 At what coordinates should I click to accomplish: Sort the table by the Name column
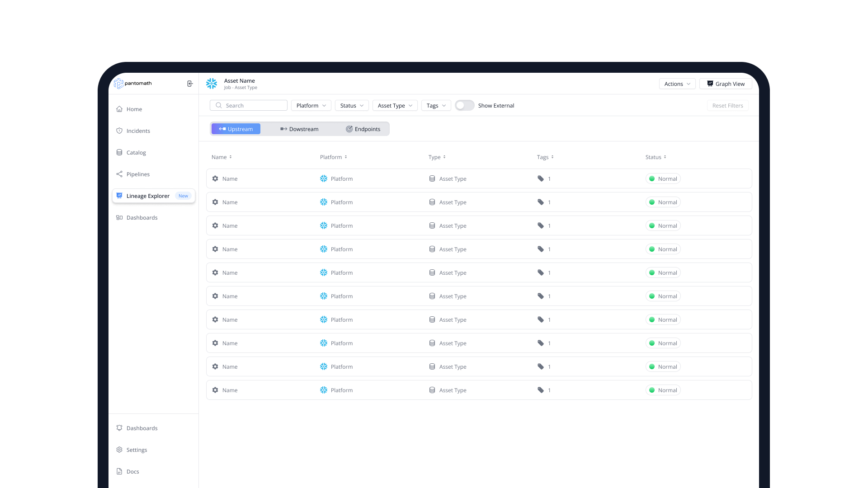tap(222, 157)
